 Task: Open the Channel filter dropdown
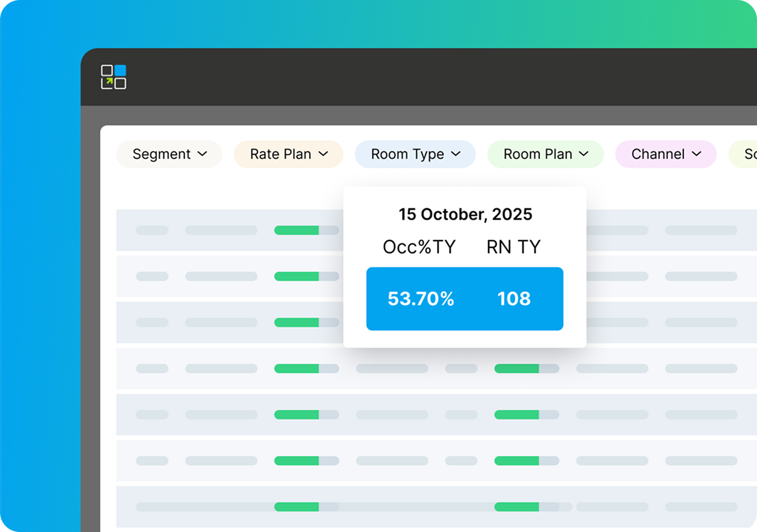665,154
